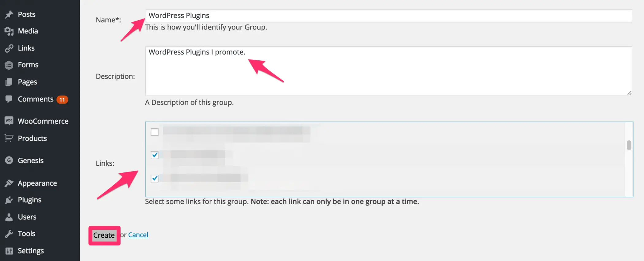The image size is (644, 261).
Task: Click the WooCommerce logo icon
Action: (9, 121)
